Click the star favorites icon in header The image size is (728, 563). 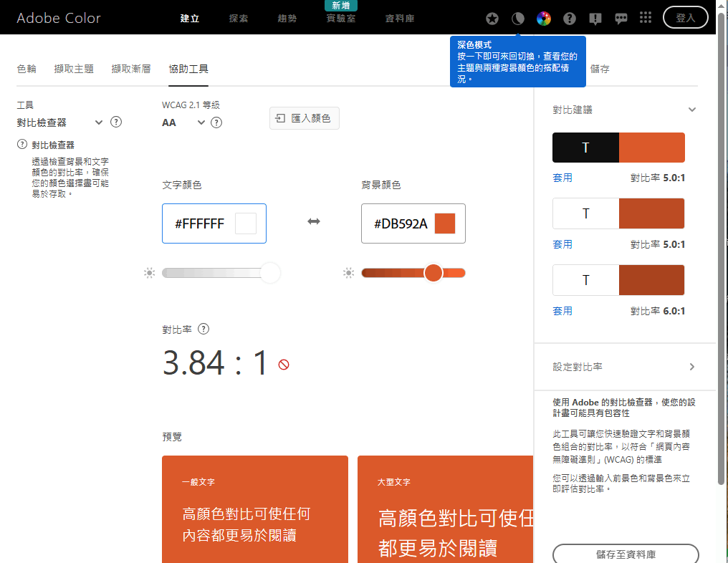coord(492,19)
